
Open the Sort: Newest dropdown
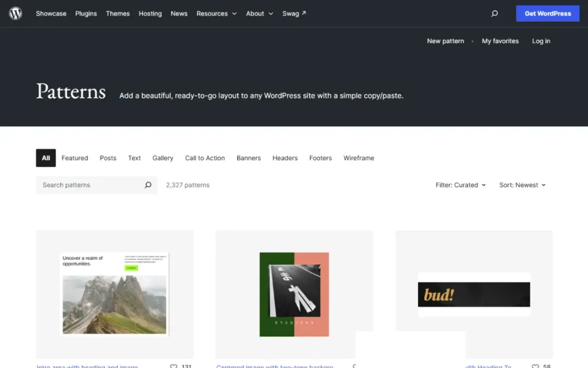(522, 185)
